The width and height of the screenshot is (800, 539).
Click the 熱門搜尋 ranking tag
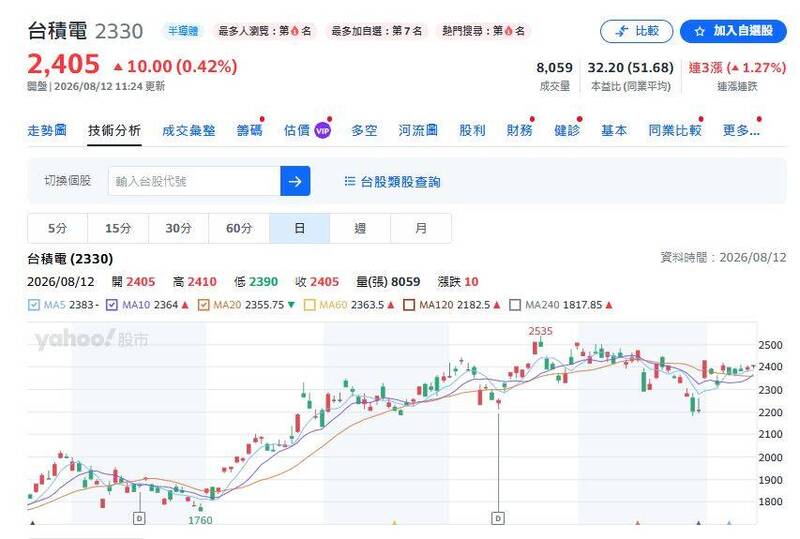pyautogui.click(x=483, y=31)
